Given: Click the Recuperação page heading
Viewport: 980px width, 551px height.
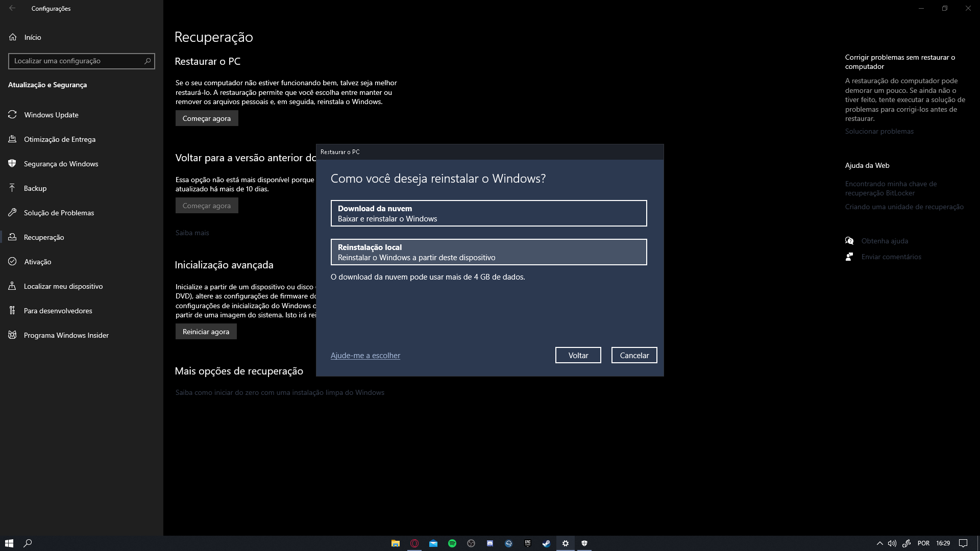Looking at the screenshot, I should click(x=214, y=37).
